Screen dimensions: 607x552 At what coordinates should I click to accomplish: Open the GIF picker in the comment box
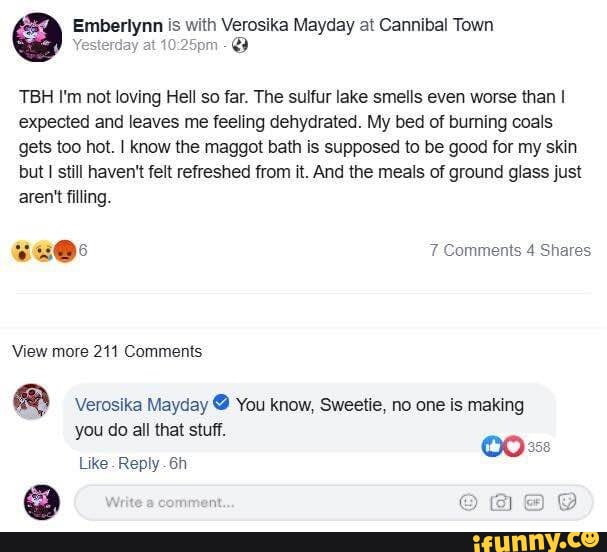[x=534, y=502]
